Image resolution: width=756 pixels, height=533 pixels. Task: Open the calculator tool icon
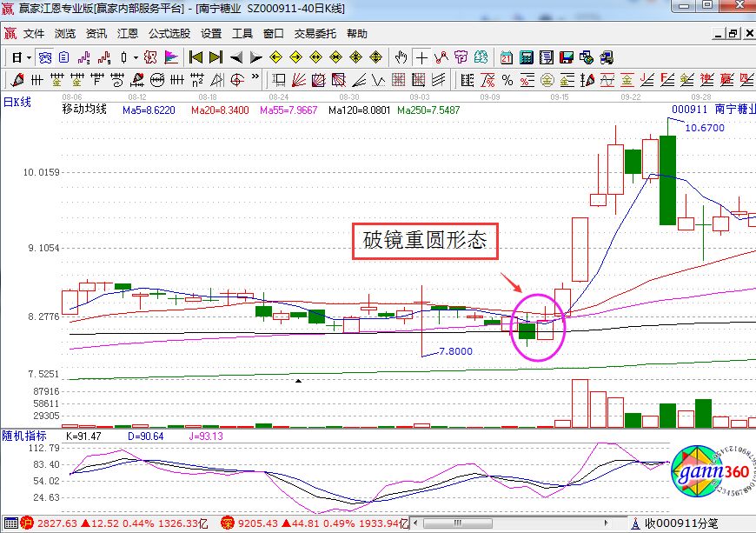click(x=526, y=57)
